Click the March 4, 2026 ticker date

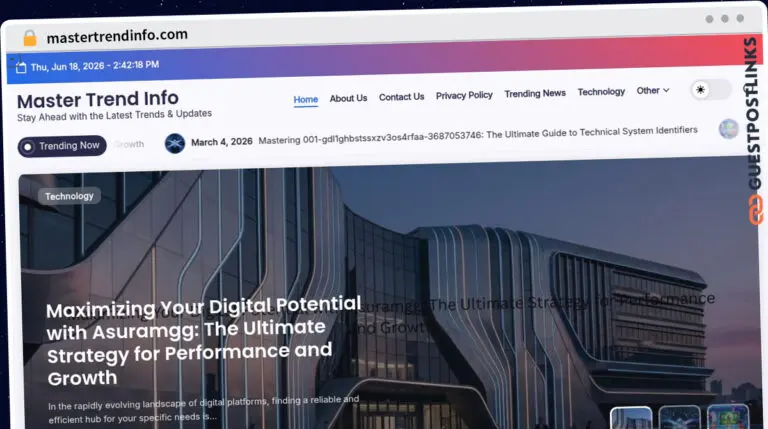click(222, 142)
